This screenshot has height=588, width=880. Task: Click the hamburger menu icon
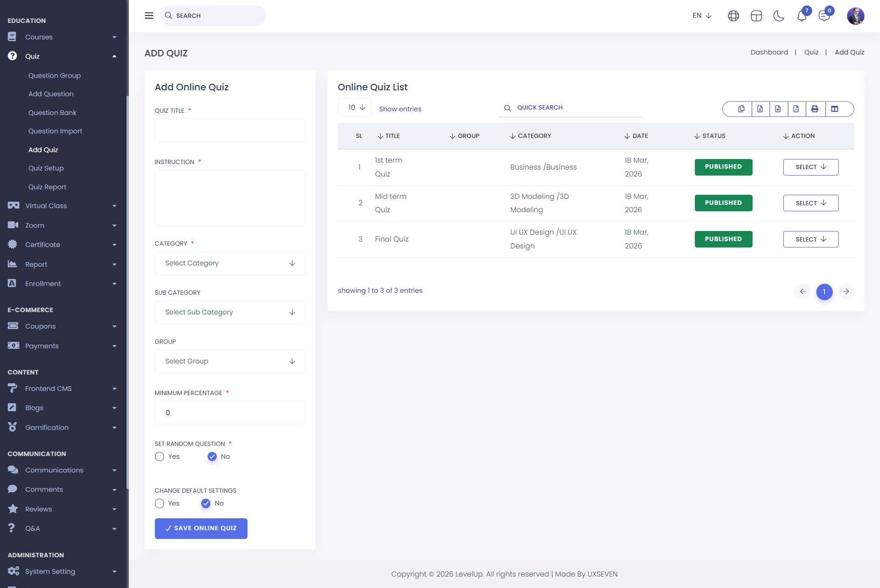click(149, 16)
